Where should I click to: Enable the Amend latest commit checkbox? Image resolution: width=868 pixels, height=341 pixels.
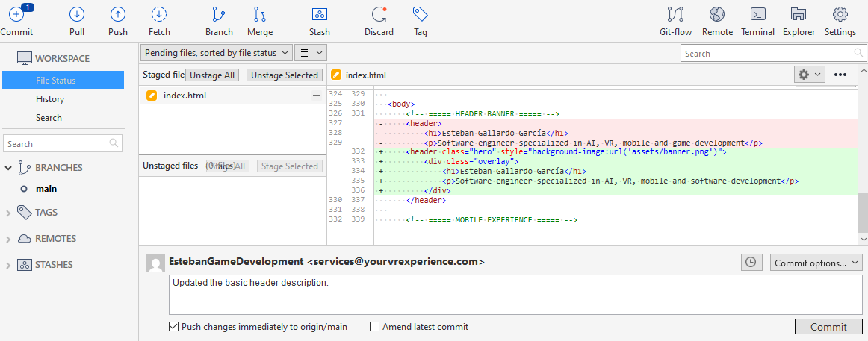[374, 327]
